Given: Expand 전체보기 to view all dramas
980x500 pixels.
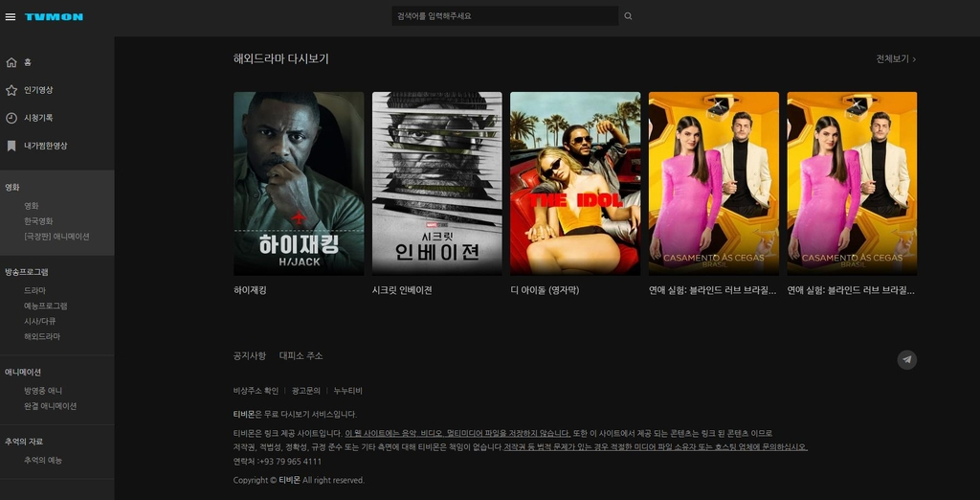Looking at the screenshot, I should tap(895, 58).
